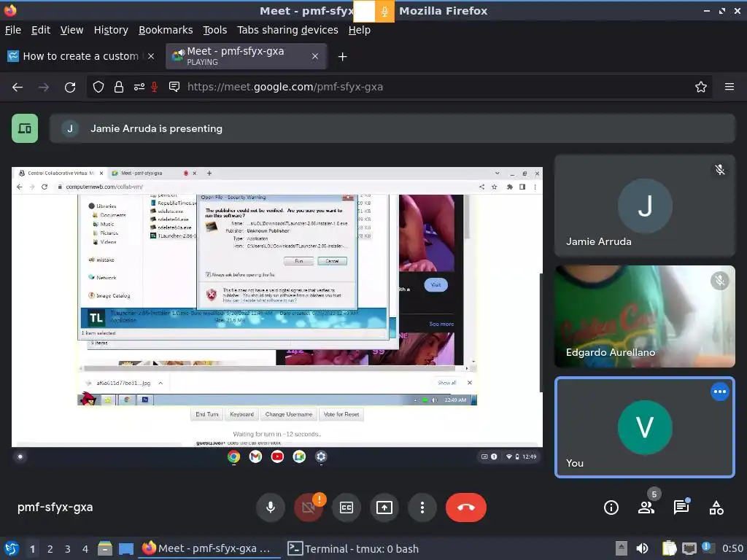Click the microphone indicator in the title bar

(x=385, y=12)
